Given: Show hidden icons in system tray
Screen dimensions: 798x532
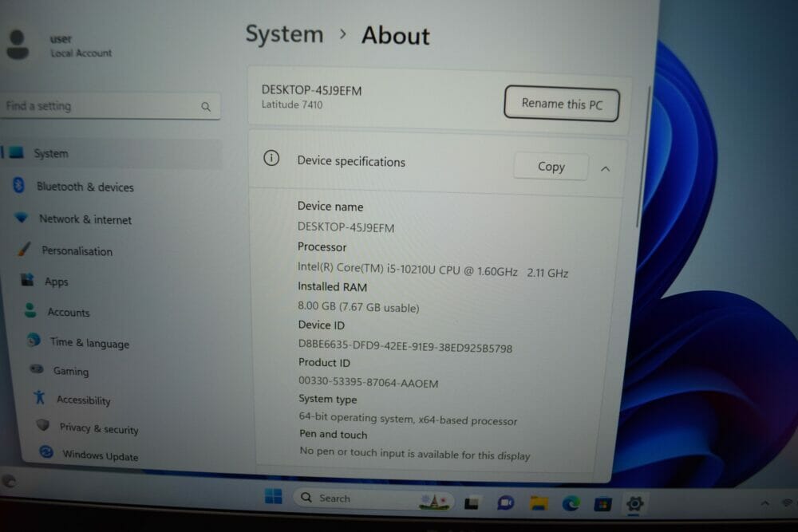Looking at the screenshot, I should pyautogui.click(x=765, y=503).
